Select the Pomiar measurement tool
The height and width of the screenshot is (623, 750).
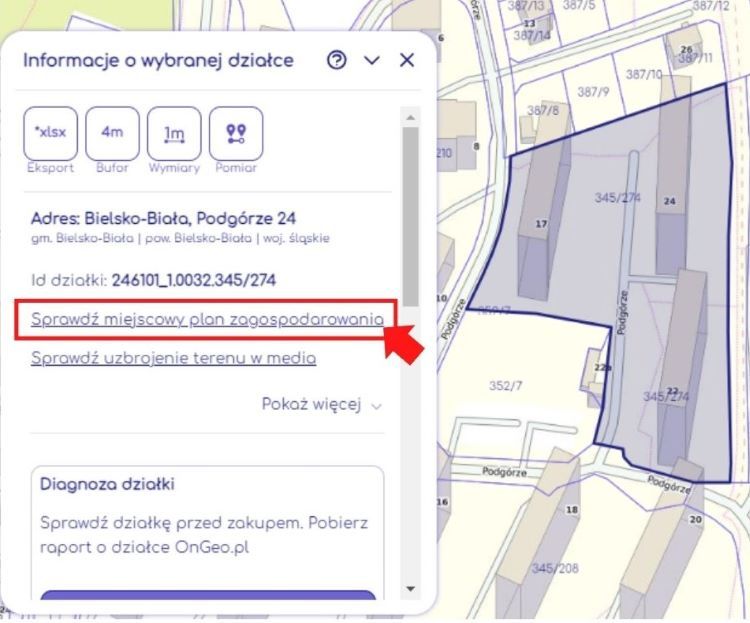237,134
